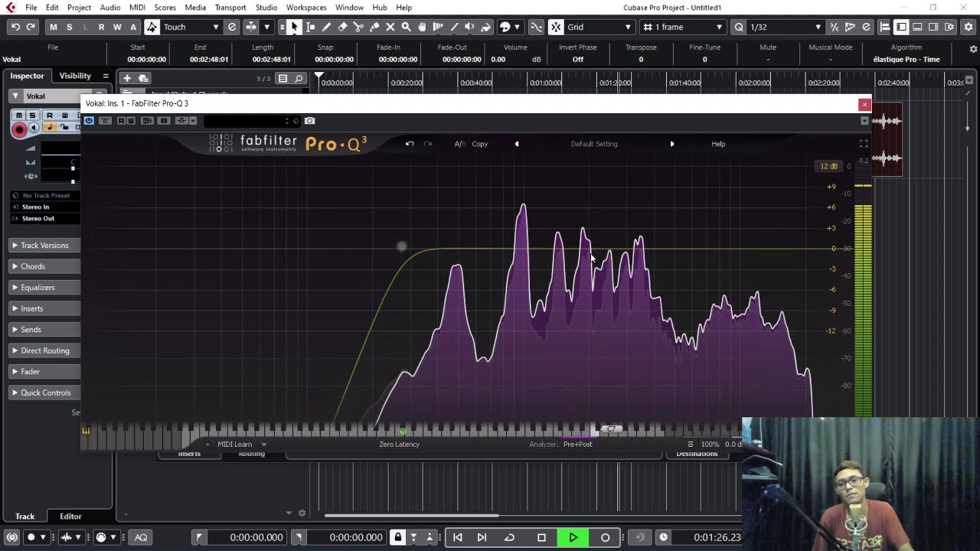This screenshot has height=551, width=980.
Task: Add a new track with plus button
Action: pos(127,78)
